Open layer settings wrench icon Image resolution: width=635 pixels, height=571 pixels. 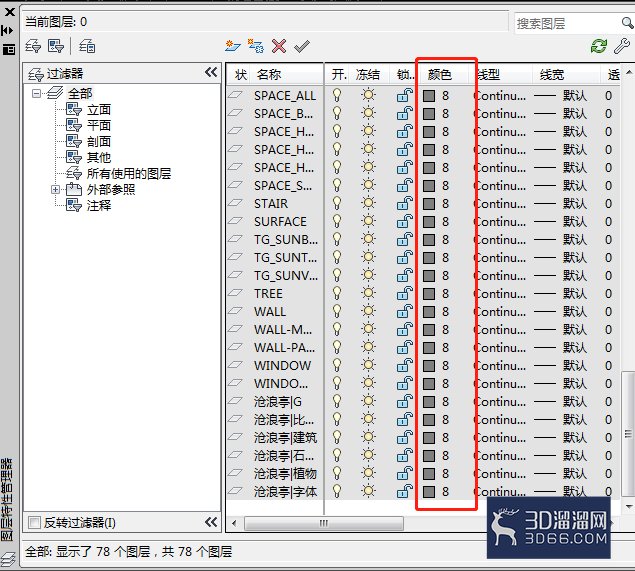(622, 46)
